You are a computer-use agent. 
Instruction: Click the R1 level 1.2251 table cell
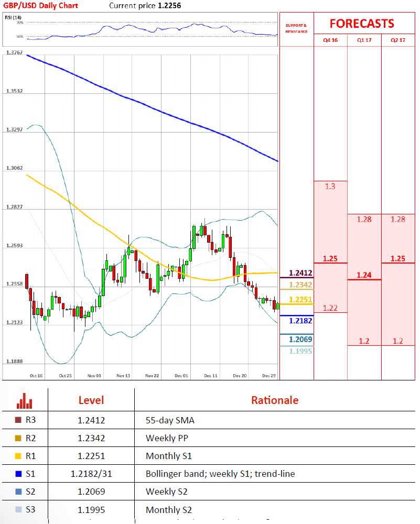pyautogui.click(x=91, y=456)
